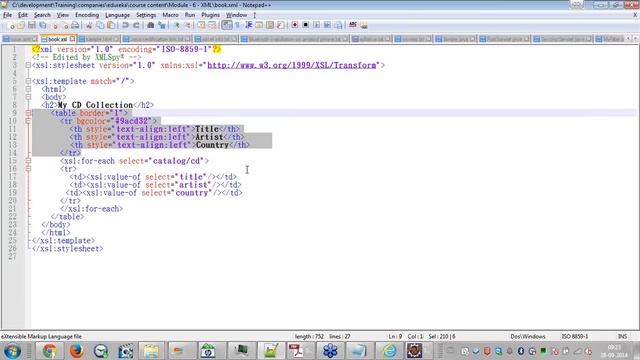
Task: Click the Redo toolbar icon
Action: [x=136, y=25]
